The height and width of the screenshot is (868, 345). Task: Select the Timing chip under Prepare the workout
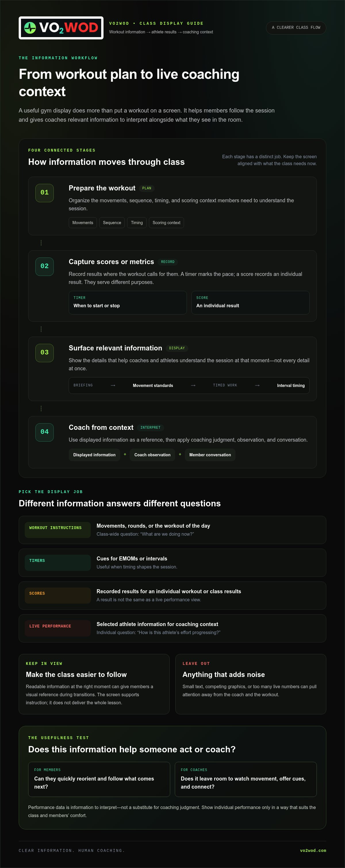tap(137, 223)
